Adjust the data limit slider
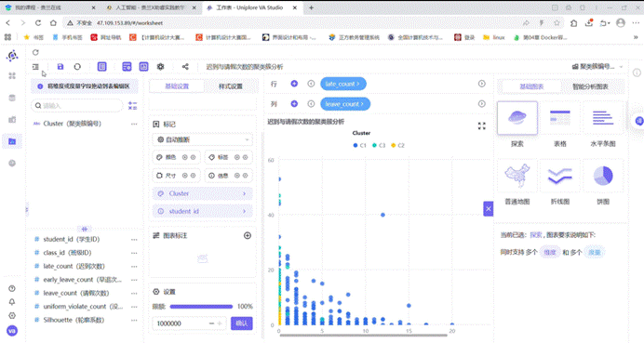This screenshot has width=644, height=343. click(x=201, y=307)
